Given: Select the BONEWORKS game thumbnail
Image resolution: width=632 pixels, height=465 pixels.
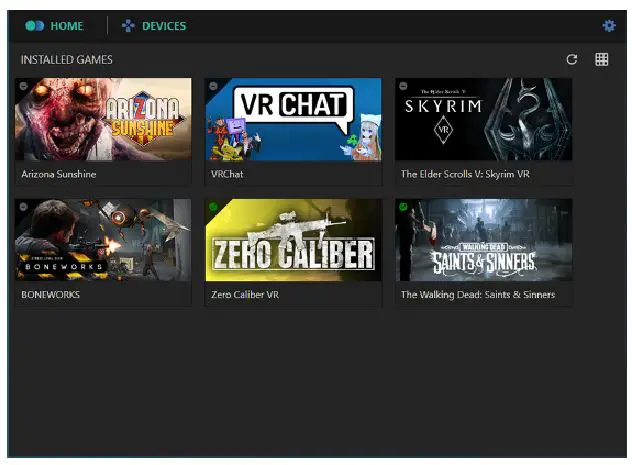Looking at the screenshot, I should pos(103,240).
